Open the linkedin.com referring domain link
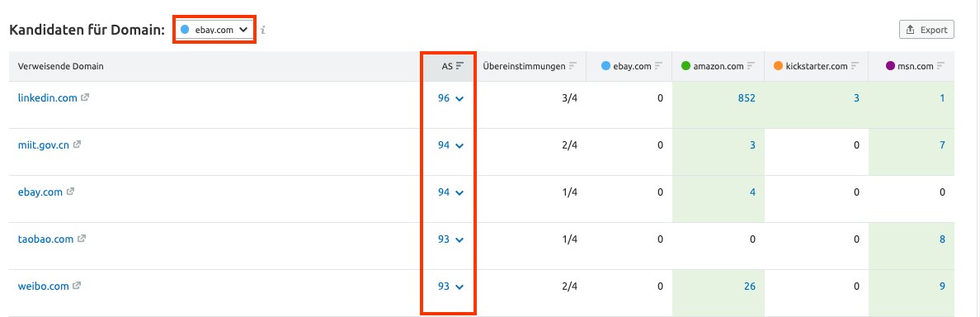This screenshot has width=980, height=317. [48, 98]
